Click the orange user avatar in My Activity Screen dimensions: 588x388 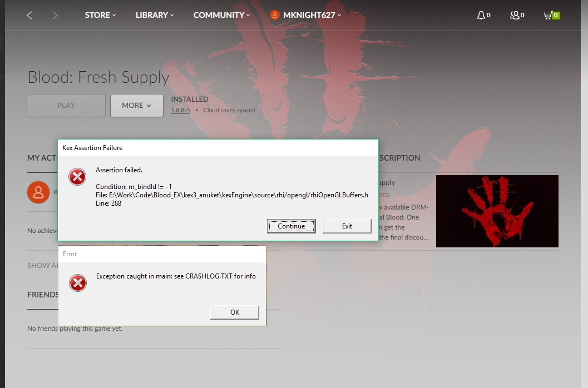[x=38, y=192]
